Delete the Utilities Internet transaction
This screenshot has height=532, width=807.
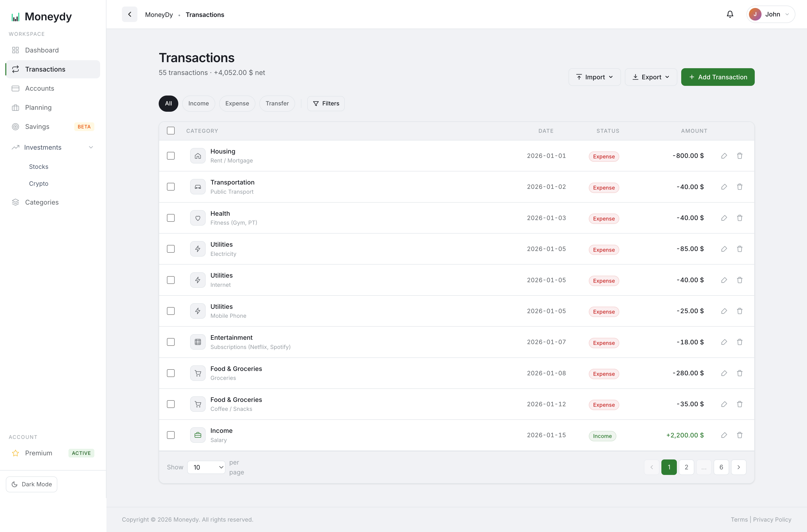(x=740, y=280)
